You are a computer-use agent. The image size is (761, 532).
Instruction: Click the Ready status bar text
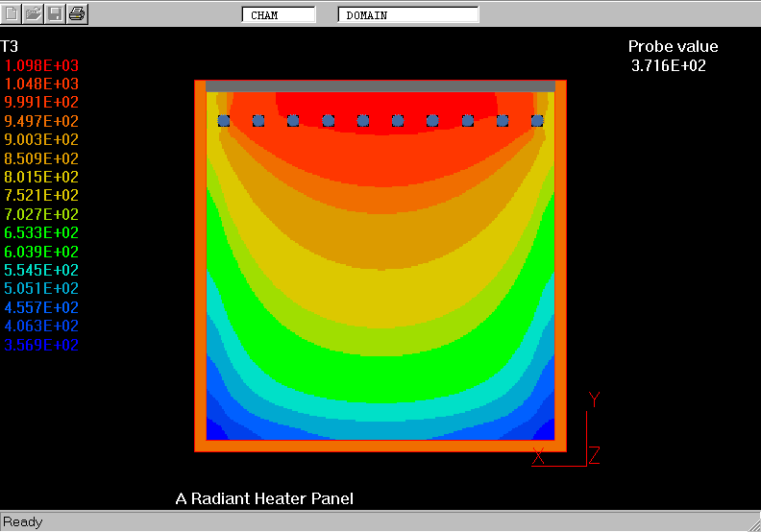tap(23, 522)
